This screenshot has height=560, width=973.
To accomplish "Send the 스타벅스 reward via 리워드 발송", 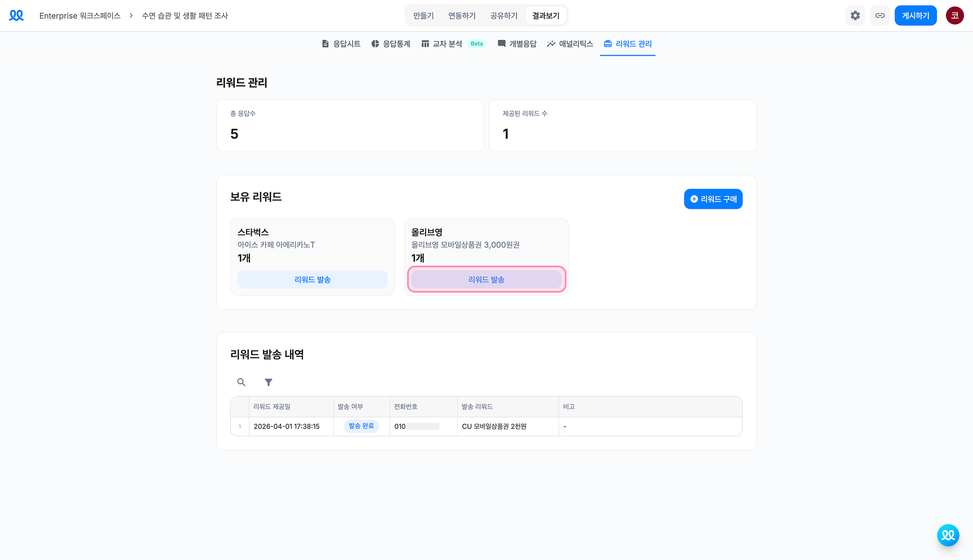I will [313, 280].
